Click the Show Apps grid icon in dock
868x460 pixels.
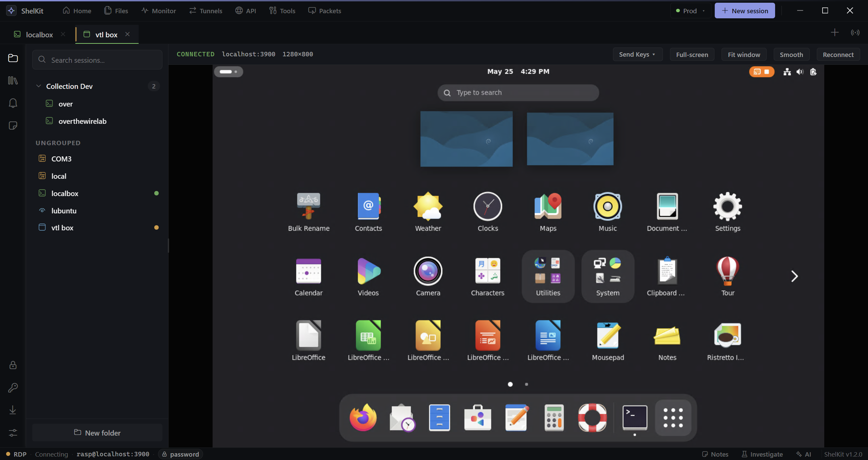[673, 418]
